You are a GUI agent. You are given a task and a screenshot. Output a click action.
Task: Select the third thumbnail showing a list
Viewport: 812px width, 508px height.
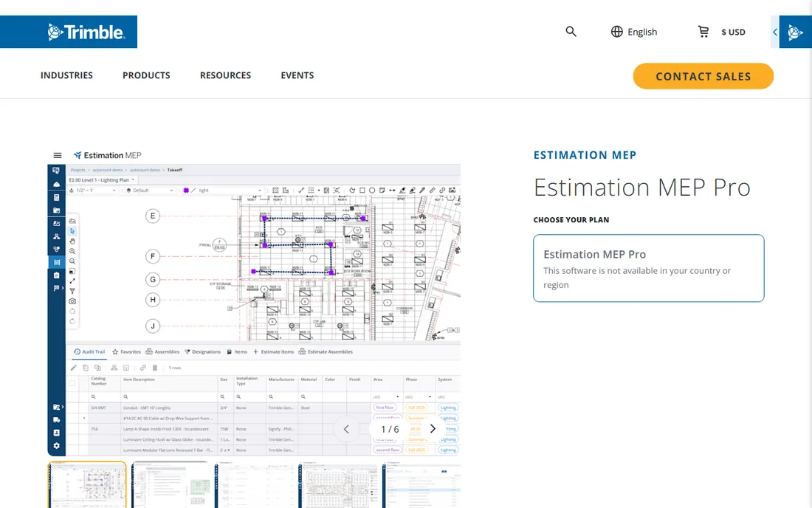click(254, 484)
